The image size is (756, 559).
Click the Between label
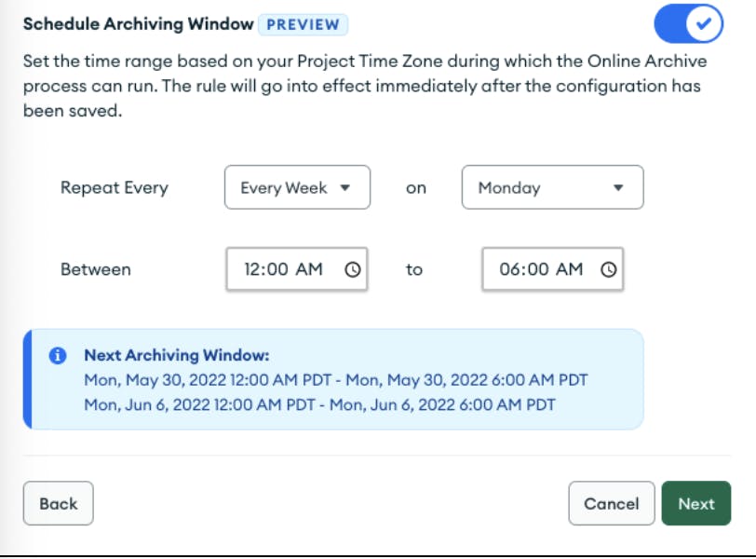(x=96, y=269)
